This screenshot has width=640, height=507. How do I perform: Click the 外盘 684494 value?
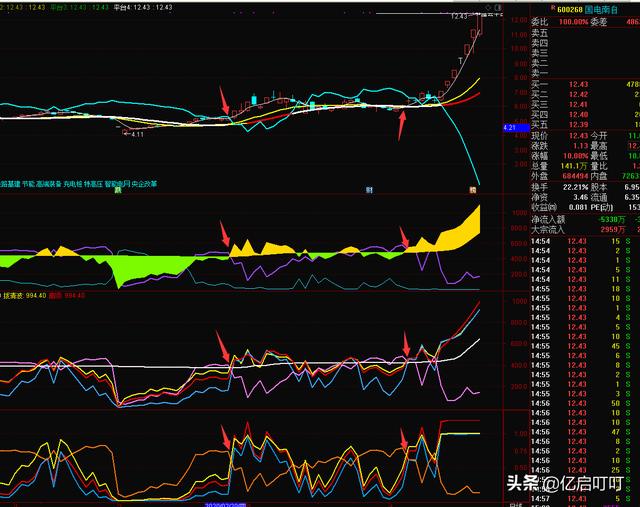575,176
